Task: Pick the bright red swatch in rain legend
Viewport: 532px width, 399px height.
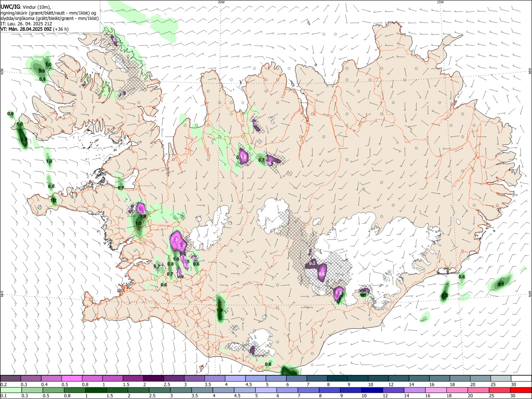Action: [x=521, y=390]
